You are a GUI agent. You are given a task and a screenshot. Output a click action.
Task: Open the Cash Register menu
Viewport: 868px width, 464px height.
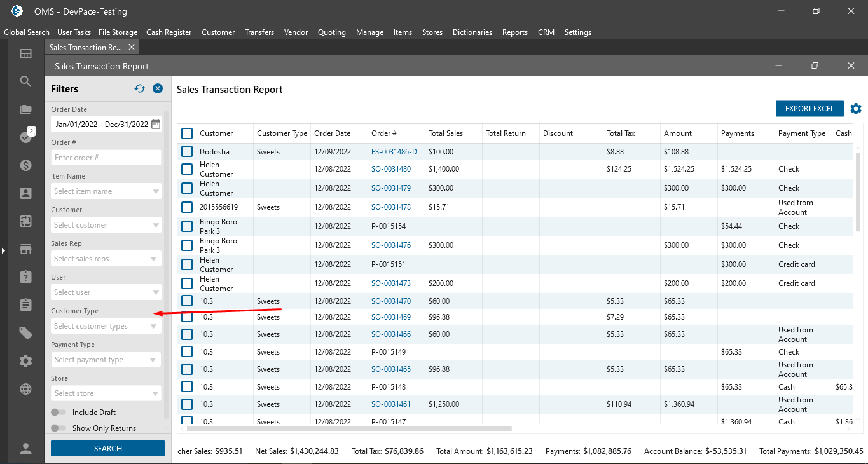(169, 32)
